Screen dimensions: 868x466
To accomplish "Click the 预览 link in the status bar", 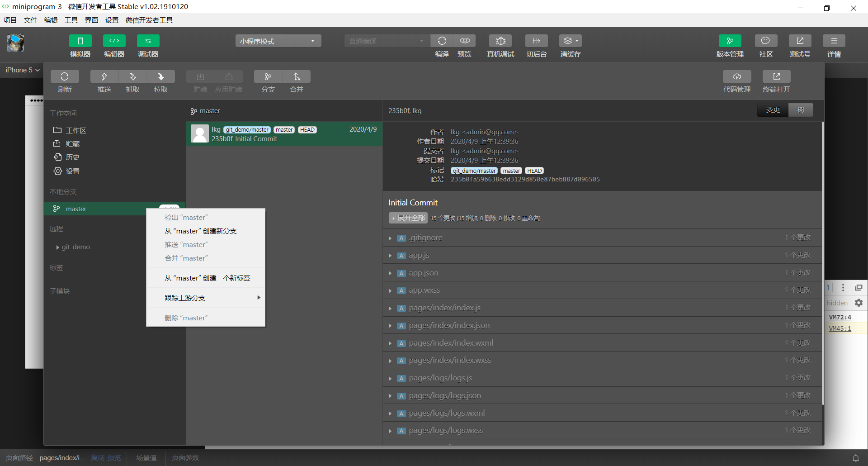I will [x=114, y=458].
